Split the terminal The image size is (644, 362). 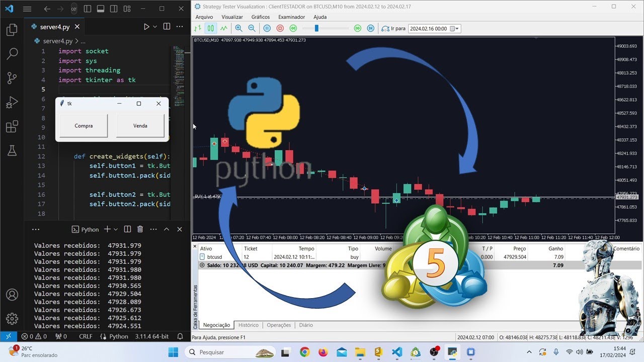pos(127,229)
